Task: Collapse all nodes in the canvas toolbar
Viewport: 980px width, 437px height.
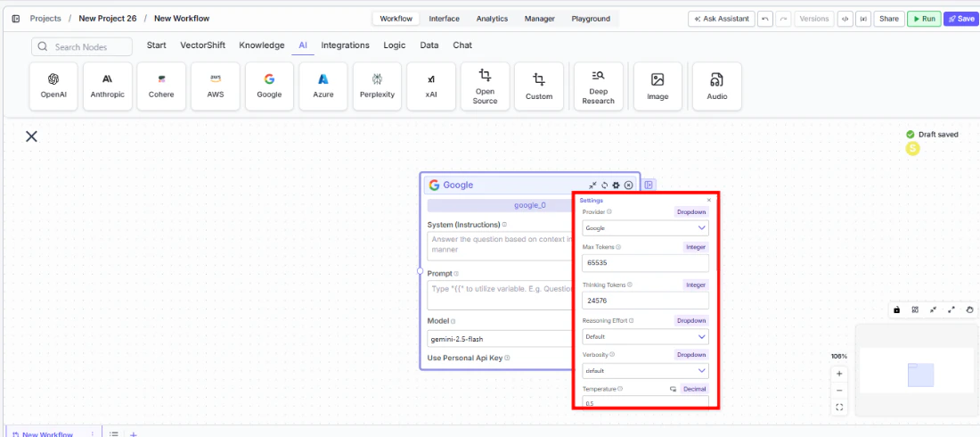Action: (933, 309)
